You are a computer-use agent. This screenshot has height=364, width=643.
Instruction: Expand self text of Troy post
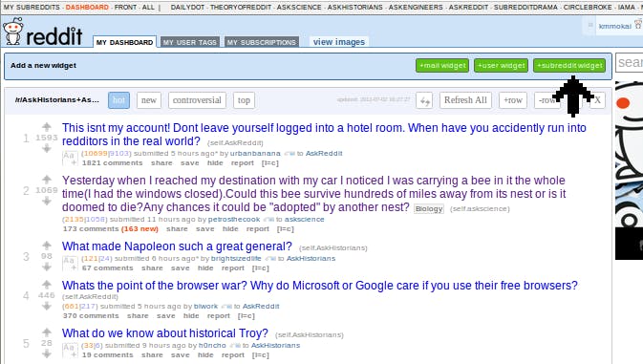coord(70,350)
